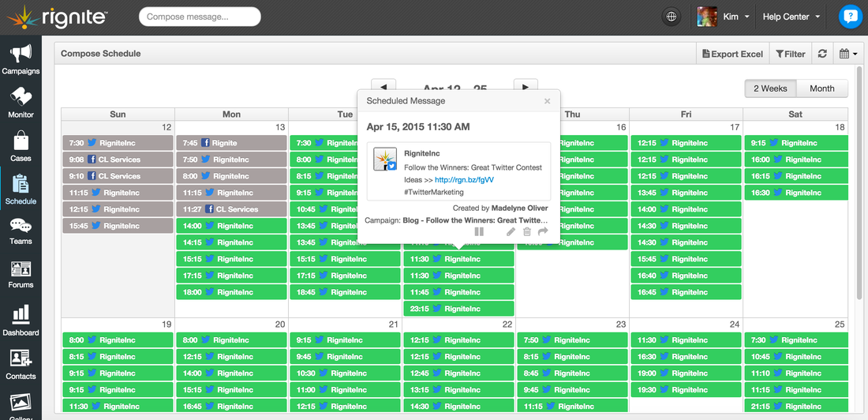Click the pencil edit icon in popup

511,232
